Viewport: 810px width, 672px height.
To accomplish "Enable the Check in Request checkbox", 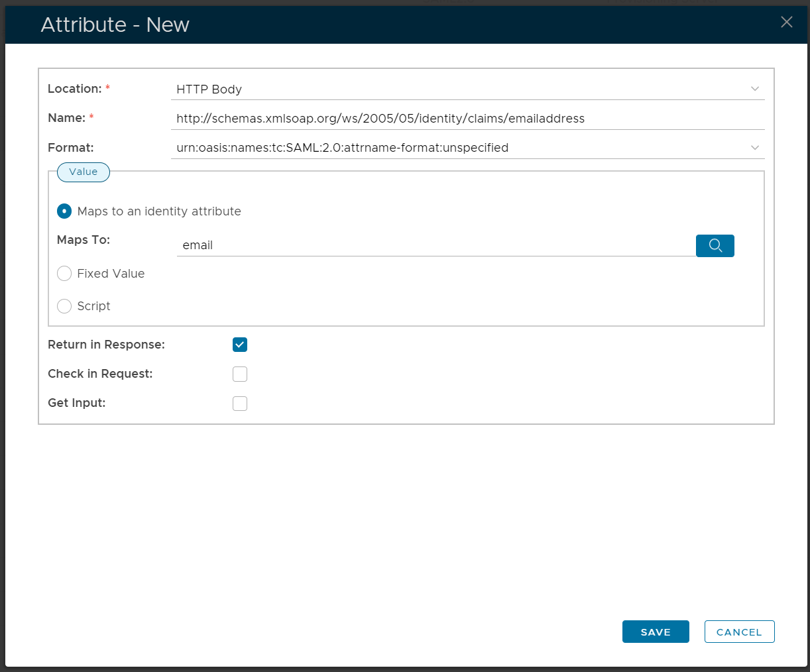I will coord(240,374).
